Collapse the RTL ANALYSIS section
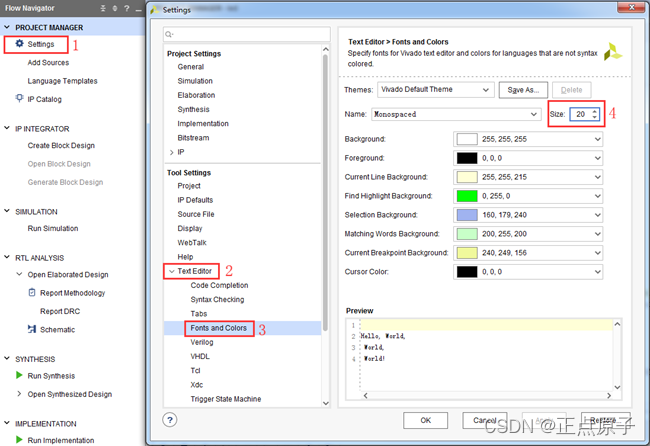The width and height of the screenshot is (650, 446). point(7,257)
